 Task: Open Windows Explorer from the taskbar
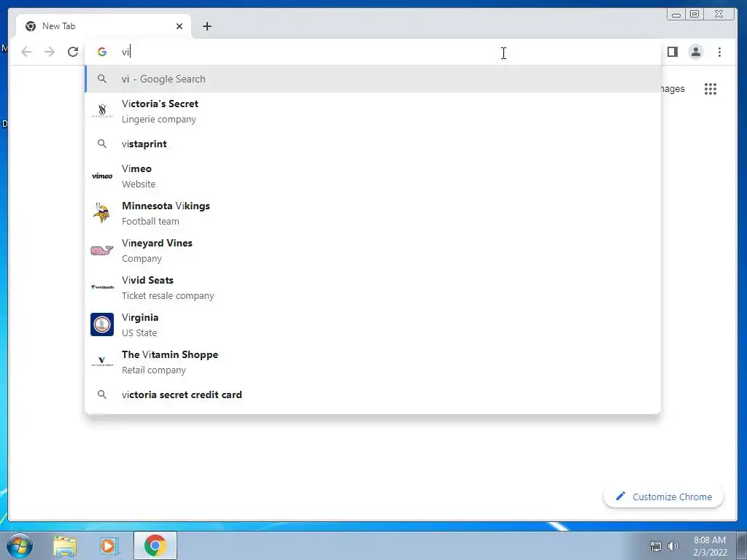tap(65, 546)
